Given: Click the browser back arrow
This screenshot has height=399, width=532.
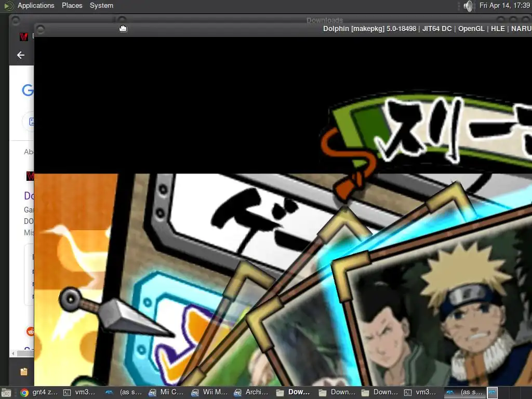Looking at the screenshot, I should click(x=21, y=55).
